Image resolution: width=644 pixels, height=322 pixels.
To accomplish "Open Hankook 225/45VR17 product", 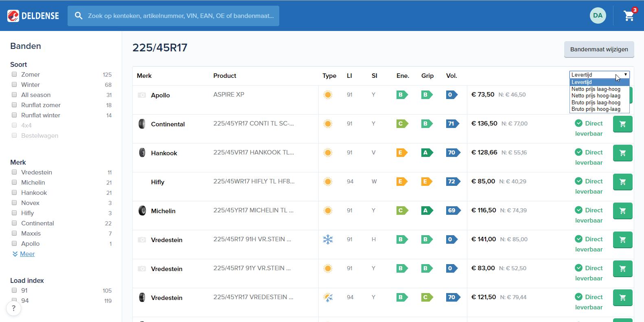I will [x=254, y=152].
